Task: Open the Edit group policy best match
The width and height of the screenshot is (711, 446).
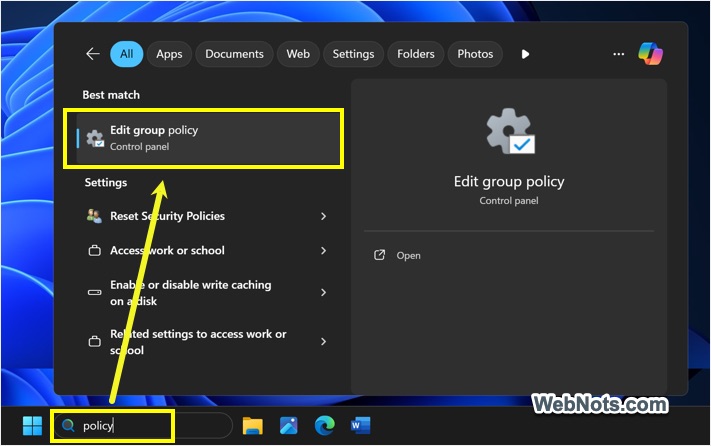Action: pos(208,138)
